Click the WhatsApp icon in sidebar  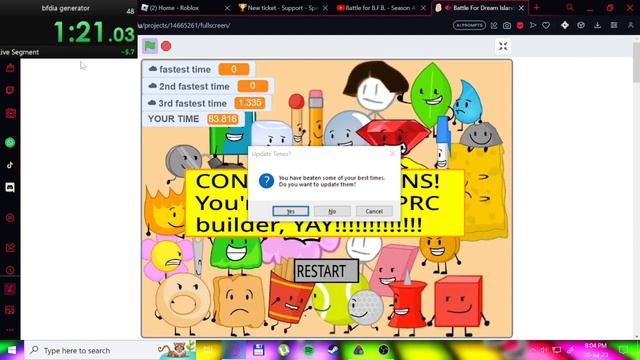(10, 142)
